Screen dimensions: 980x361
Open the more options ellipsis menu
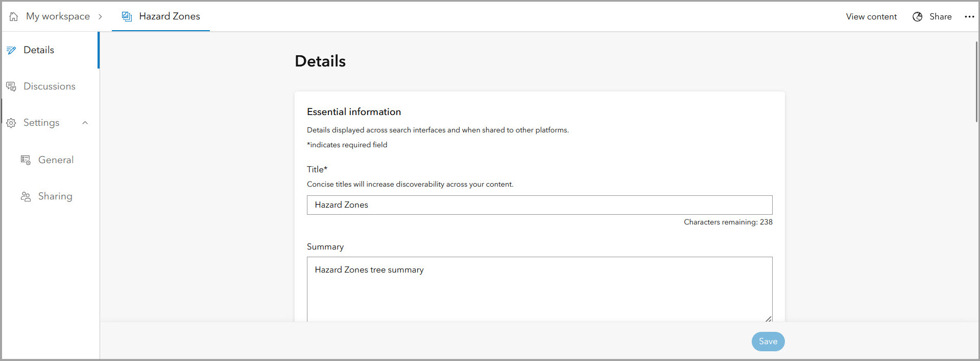coord(969,17)
